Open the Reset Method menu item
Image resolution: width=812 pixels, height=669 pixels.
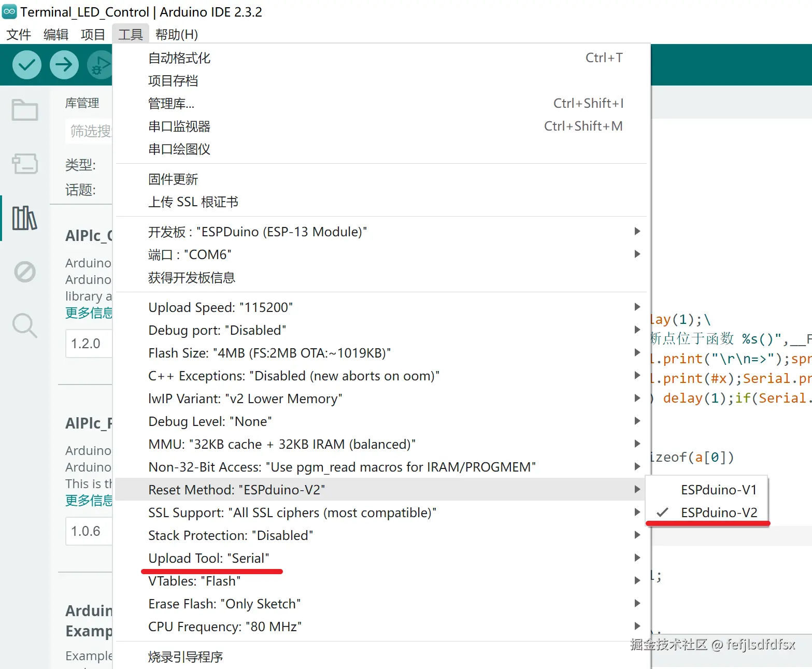(381, 490)
